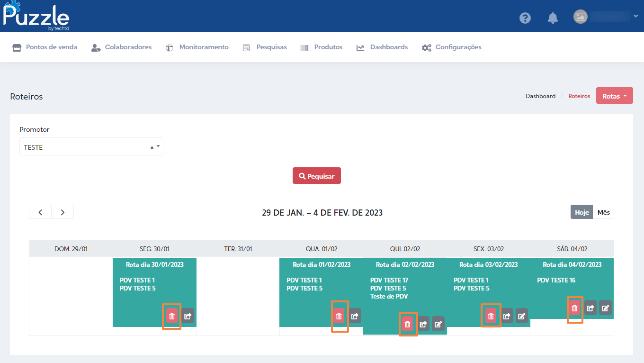Click the Roteiros page heading
The width and height of the screenshot is (644, 363).
tap(27, 96)
